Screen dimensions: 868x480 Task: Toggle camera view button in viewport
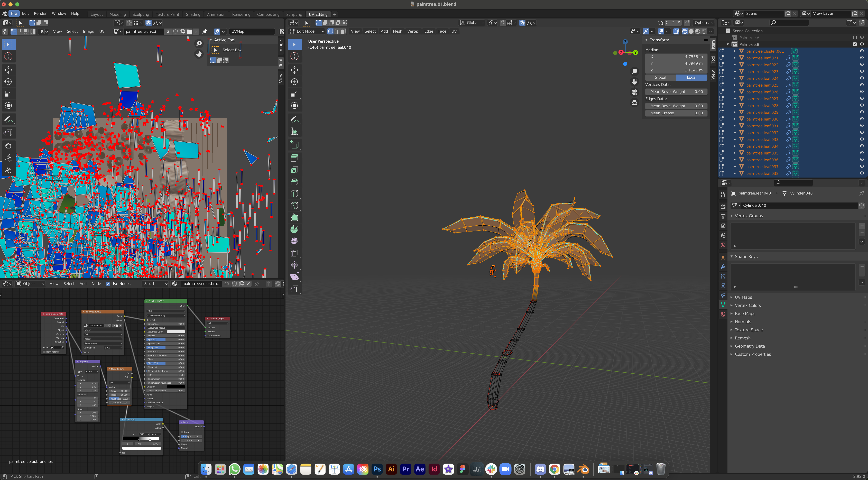pos(634,92)
